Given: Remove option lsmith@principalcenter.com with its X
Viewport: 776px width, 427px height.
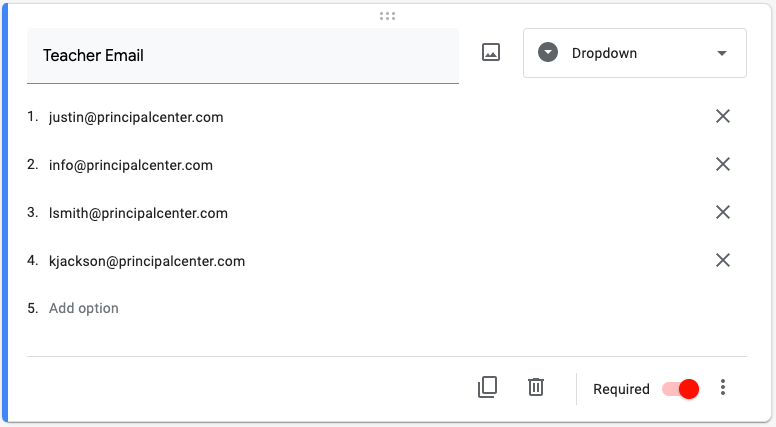Looking at the screenshot, I should [723, 212].
